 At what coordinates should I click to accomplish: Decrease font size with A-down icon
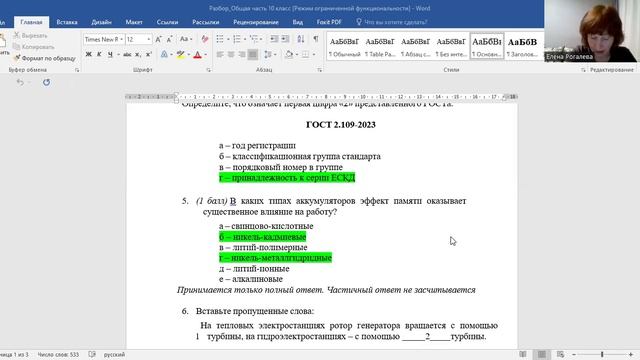point(169,39)
